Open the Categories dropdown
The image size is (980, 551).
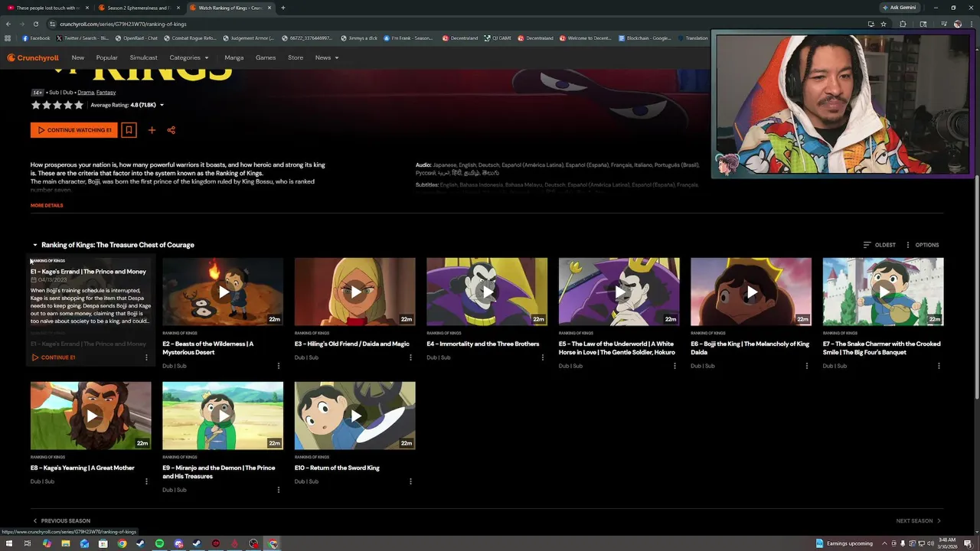tap(189, 57)
